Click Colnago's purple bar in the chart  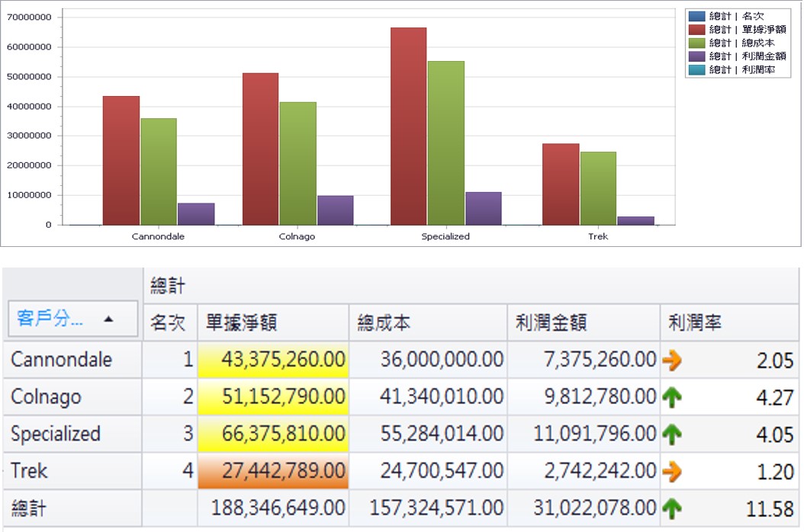(x=336, y=210)
